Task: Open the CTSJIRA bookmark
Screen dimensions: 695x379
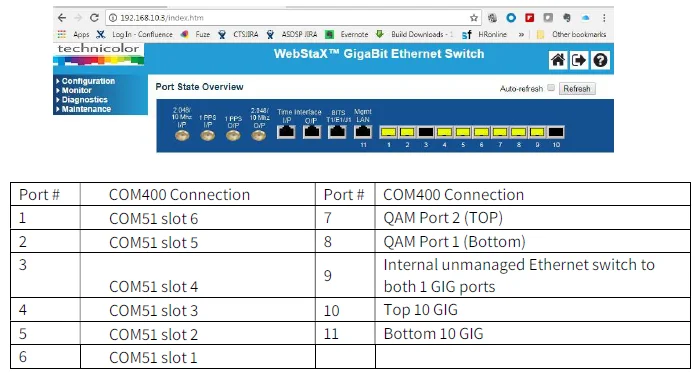Action: point(238,34)
